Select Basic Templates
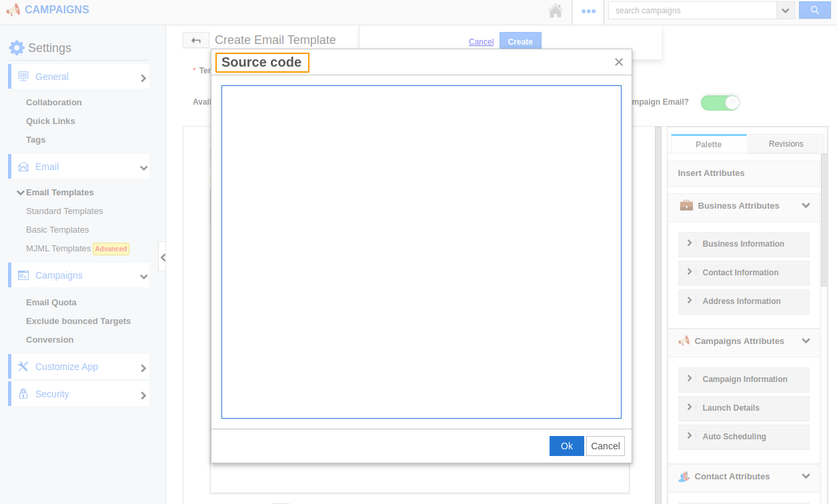The image size is (837, 504). click(57, 229)
